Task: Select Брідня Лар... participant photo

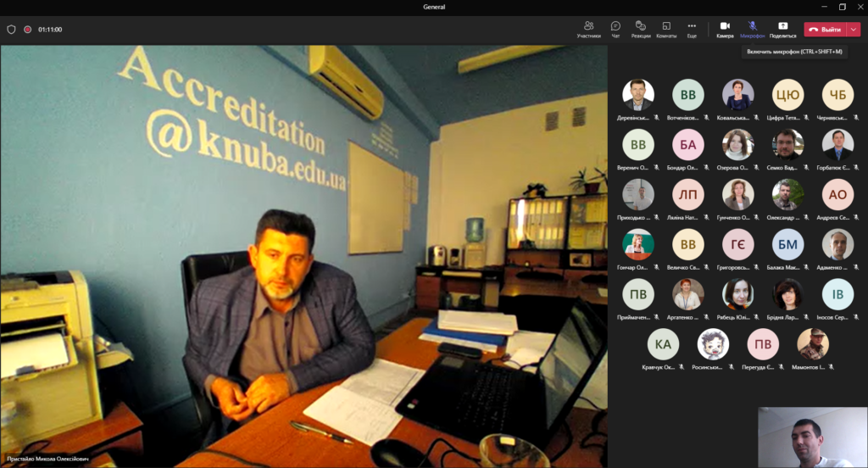Action: click(787, 294)
